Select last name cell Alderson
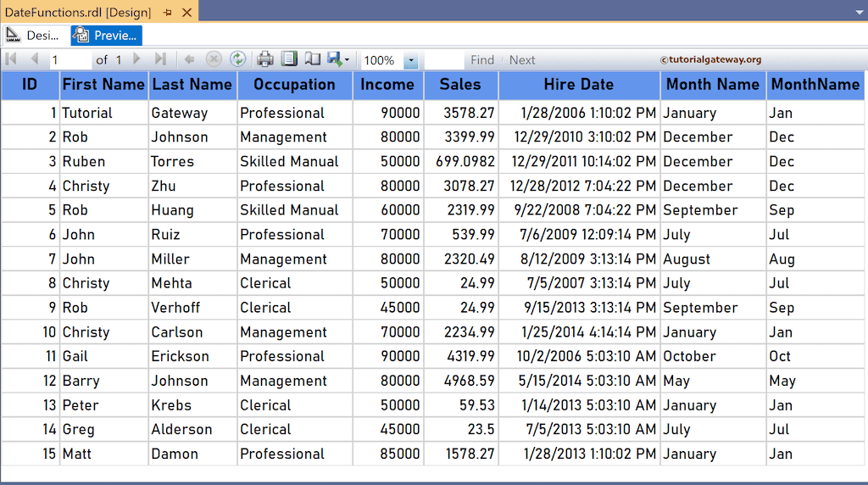The image size is (868, 485). point(192,430)
